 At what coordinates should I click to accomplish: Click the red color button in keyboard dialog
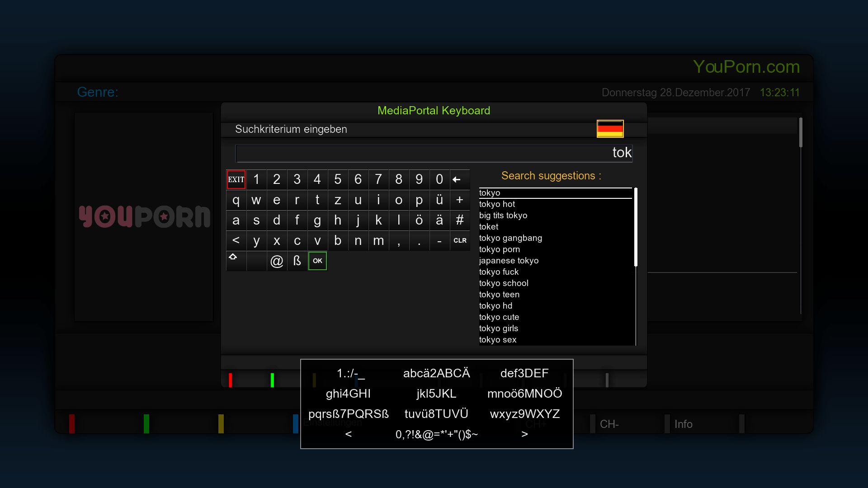[x=230, y=380]
